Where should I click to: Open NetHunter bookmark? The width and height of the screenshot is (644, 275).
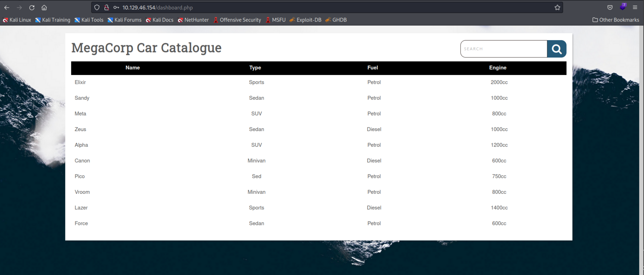tap(193, 20)
